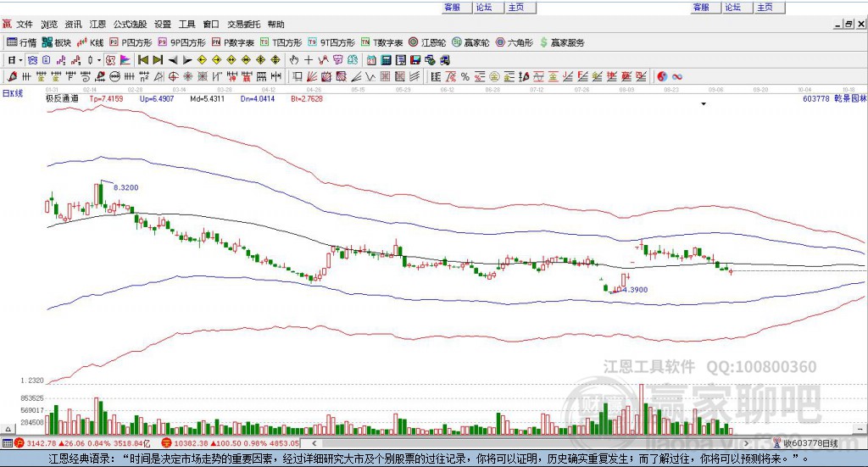The image size is (868, 467).
Task: Click the 日K线 label
Action: coord(13,93)
